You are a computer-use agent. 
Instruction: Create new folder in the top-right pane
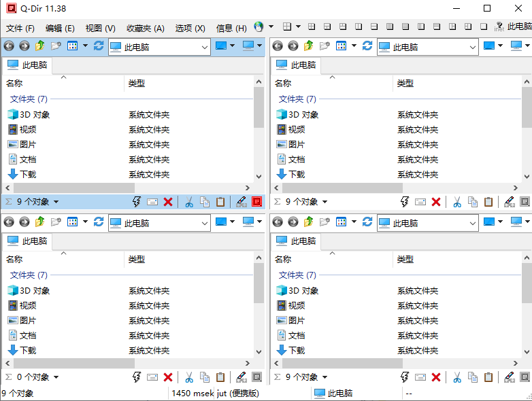(x=325, y=46)
